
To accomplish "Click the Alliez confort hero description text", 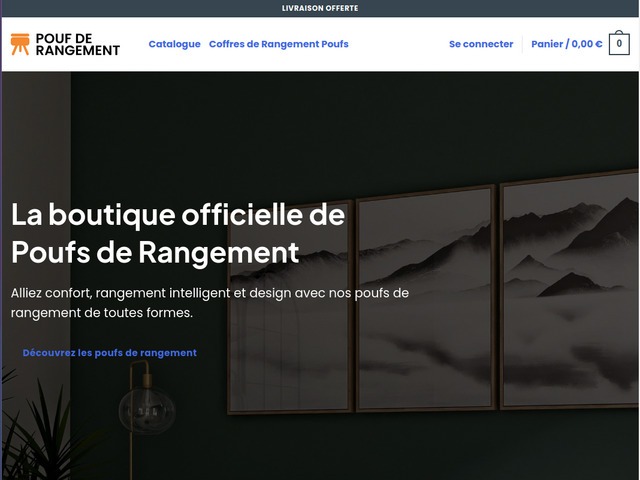I will pos(210,303).
